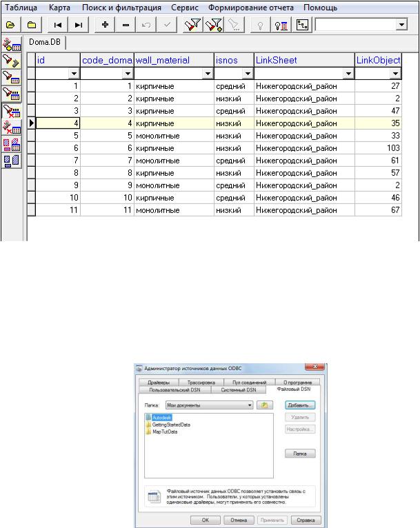Image resolution: width=420 pixels, height=528 pixels.
Task: Click the checkmark post-changes icon
Action: point(167,25)
